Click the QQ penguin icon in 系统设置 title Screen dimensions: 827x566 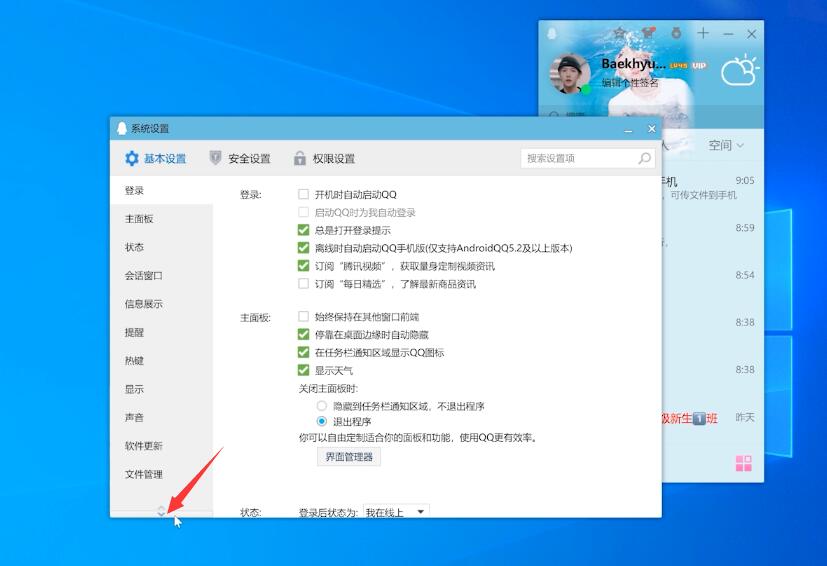coord(122,128)
